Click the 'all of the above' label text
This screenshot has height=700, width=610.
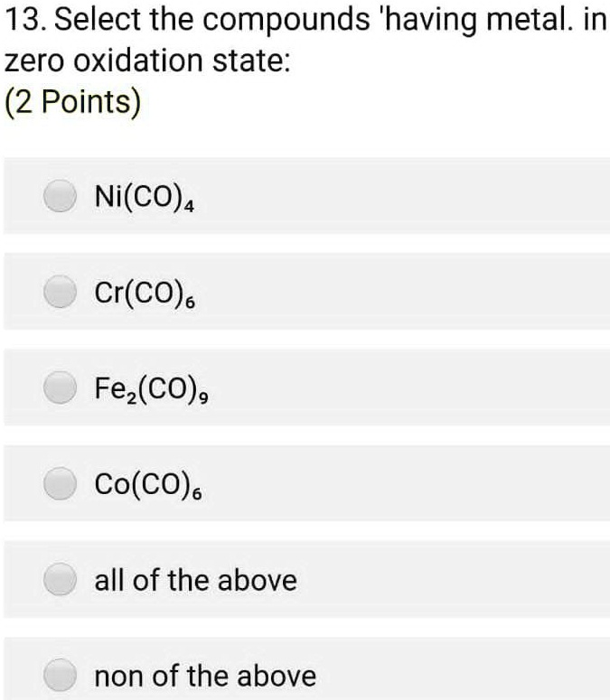point(195,581)
